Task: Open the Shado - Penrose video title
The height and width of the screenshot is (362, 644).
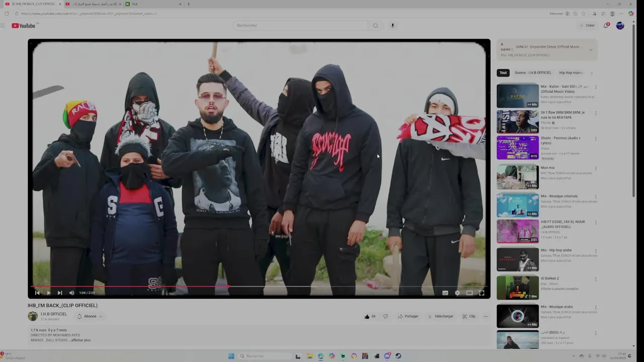Action: [561, 140]
